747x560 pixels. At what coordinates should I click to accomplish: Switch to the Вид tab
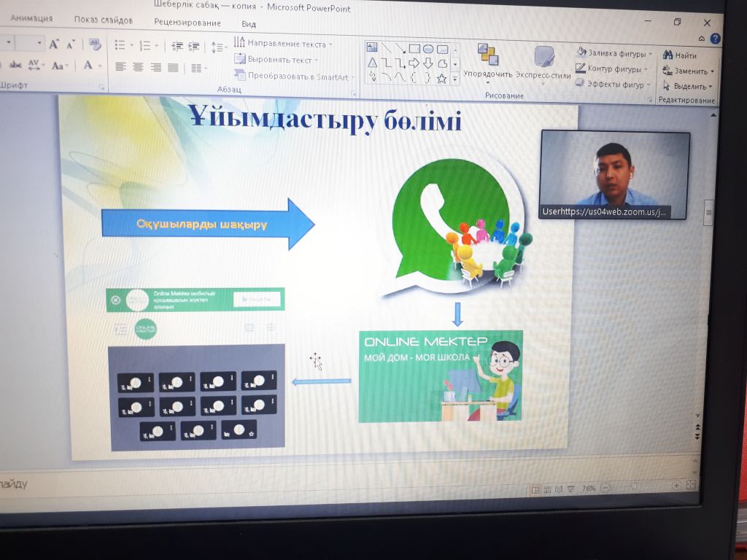(x=249, y=24)
